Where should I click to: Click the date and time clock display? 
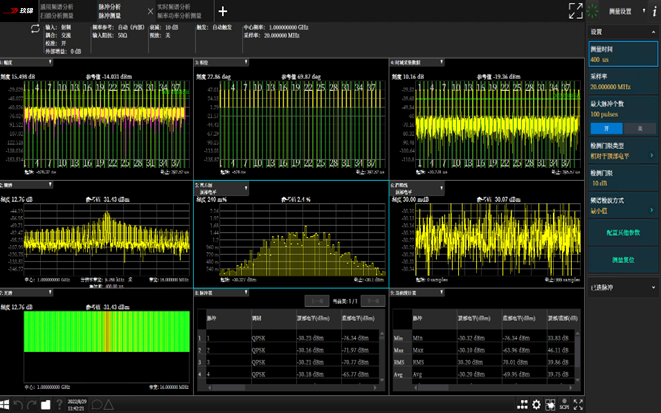[x=77, y=405]
